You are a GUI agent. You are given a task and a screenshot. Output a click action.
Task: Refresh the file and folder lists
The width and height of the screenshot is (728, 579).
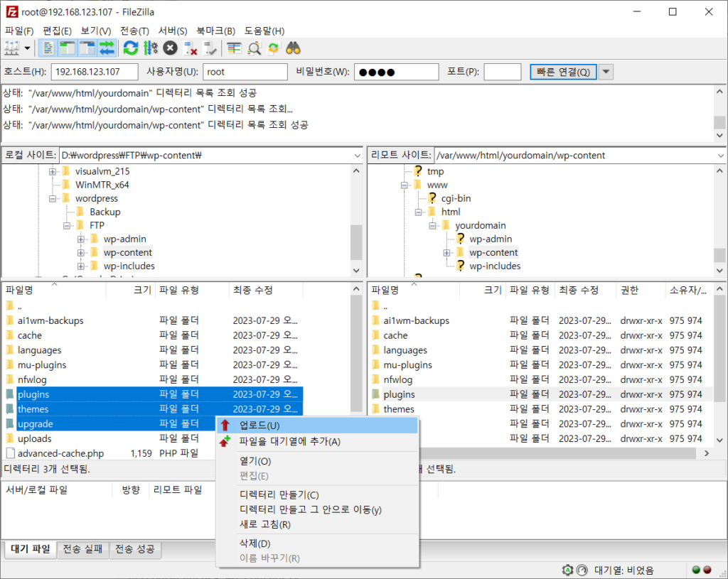(x=131, y=48)
